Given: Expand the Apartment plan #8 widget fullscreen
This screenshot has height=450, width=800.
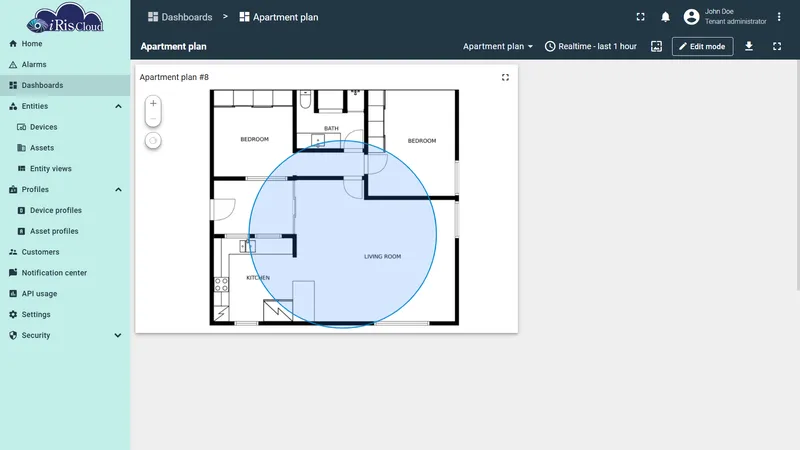Looking at the screenshot, I should 505,78.
